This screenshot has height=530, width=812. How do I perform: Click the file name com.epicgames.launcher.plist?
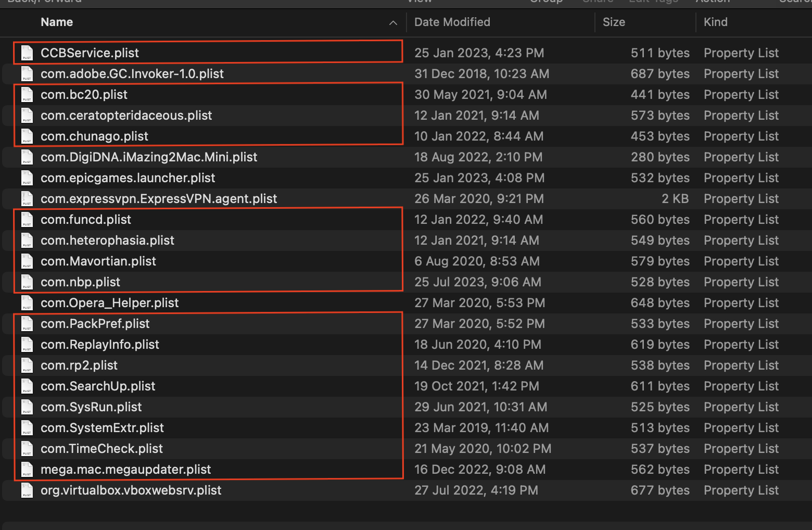point(128,178)
